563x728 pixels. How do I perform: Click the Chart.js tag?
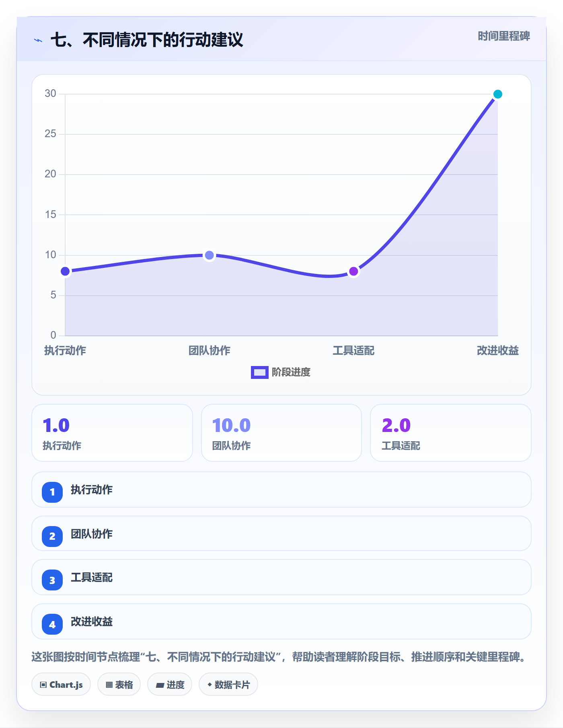pyautogui.click(x=61, y=685)
